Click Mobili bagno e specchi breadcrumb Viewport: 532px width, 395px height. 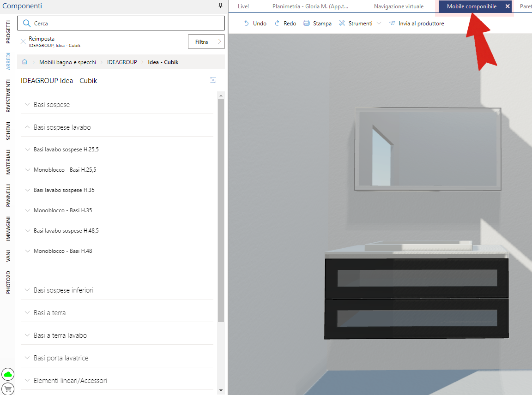point(67,62)
